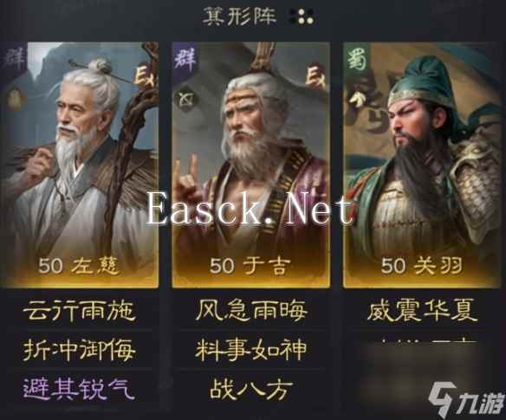
Task: Open 于吉's hero portrait card
Action: click(x=250, y=165)
